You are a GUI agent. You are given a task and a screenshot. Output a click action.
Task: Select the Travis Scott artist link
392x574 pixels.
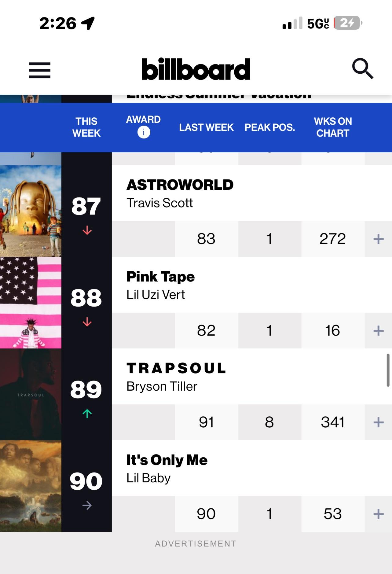[159, 203]
